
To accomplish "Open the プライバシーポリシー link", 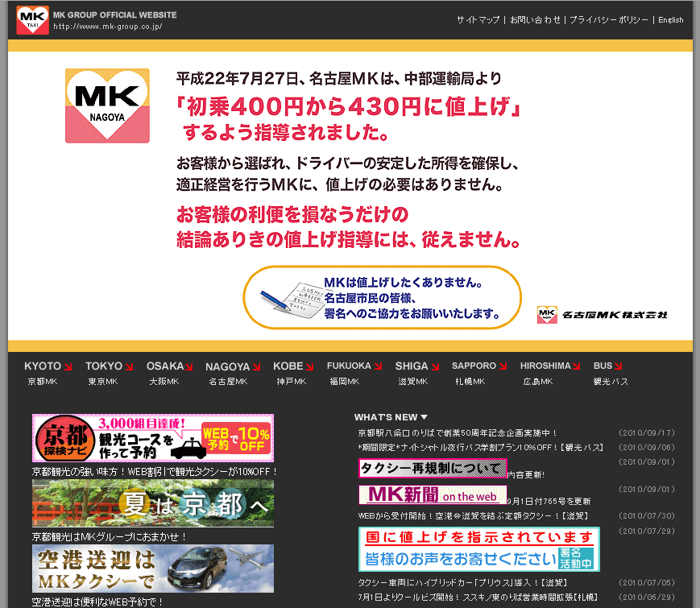I will (608, 19).
